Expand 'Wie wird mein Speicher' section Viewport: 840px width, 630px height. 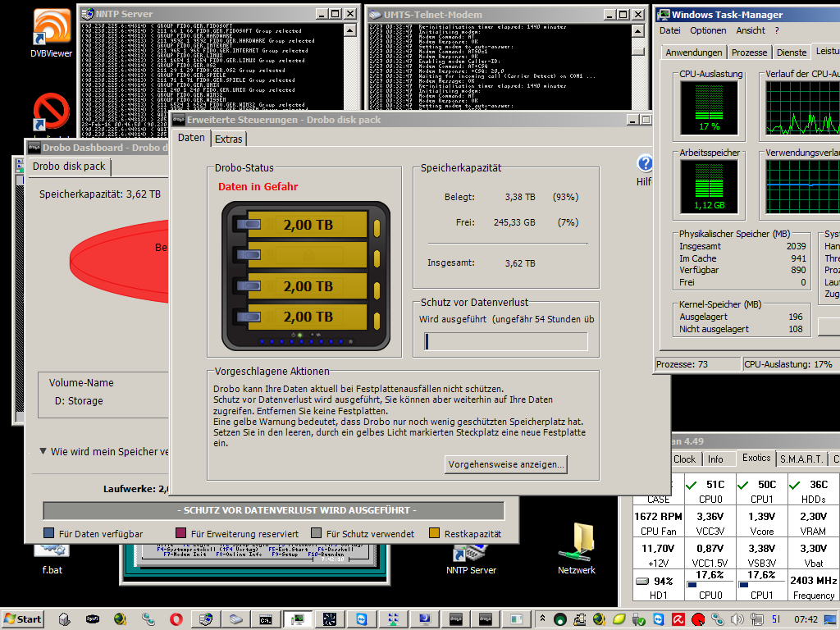(43, 451)
